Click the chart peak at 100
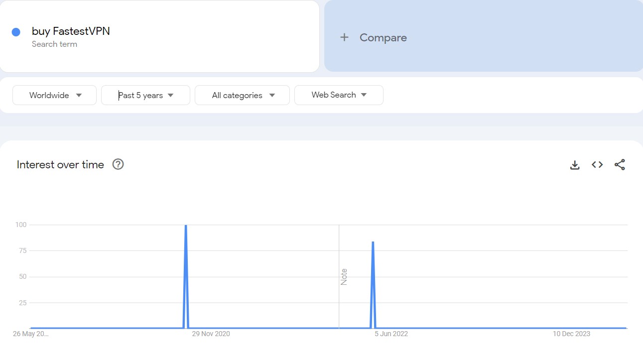The width and height of the screenshot is (643, 364). click(x=186, y=226)
